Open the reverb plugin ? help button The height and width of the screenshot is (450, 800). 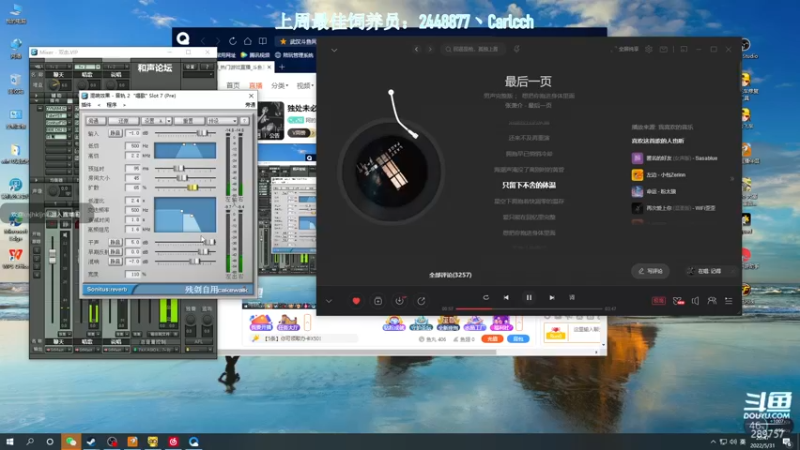pyautogui.click(x=244, y=121)
